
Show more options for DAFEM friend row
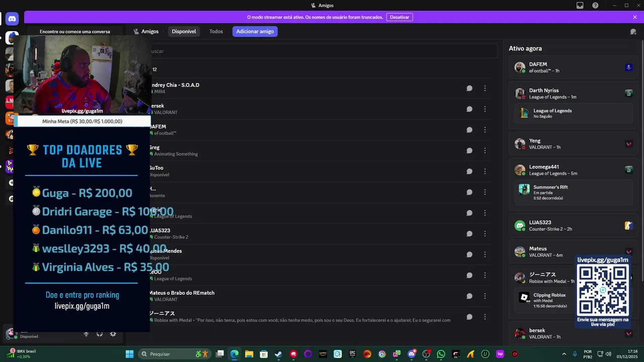tap(485, 130)
